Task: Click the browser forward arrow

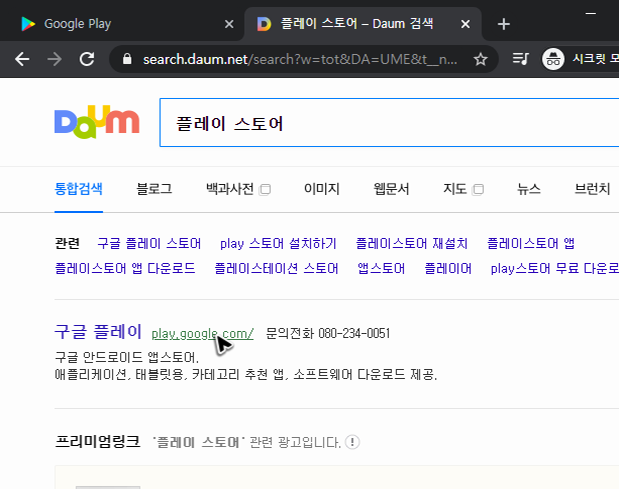Action: coord(54,60)
